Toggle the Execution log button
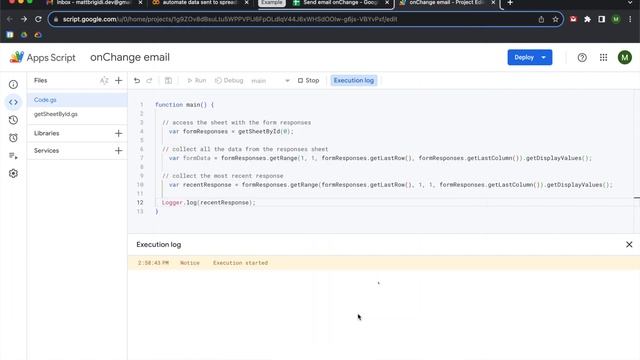Viewport: 640px width, 360px height. (x=353, y=80)
